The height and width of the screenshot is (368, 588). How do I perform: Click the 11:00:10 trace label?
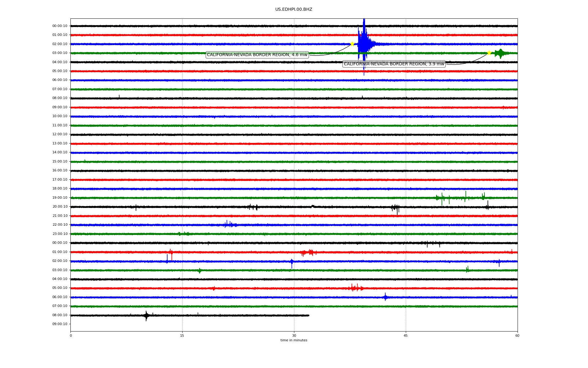coord(60,125)
